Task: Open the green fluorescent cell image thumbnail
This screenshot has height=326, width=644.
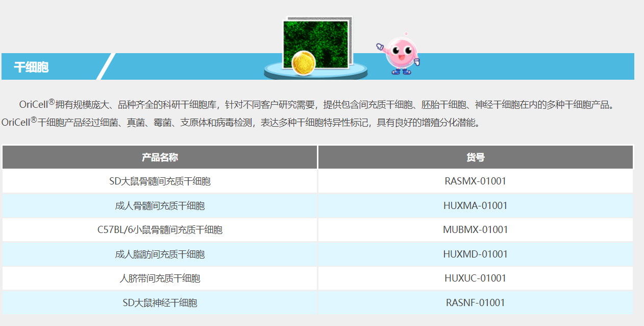Action: [x=317, y=43]
